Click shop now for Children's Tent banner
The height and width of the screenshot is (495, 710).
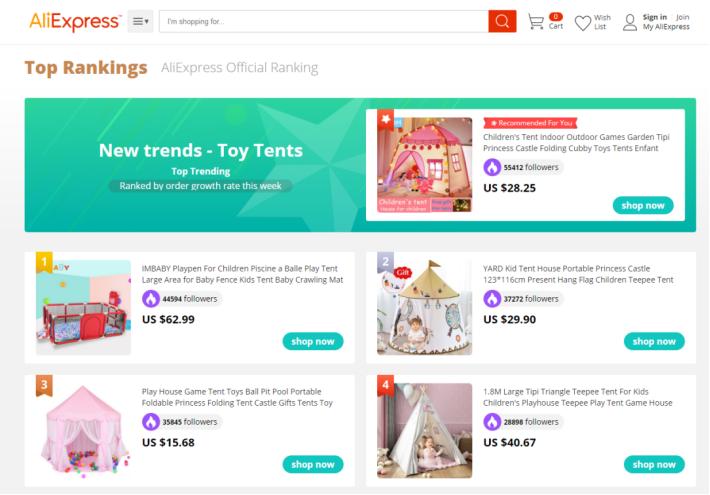pyautogui.click(x=642, y=205)
